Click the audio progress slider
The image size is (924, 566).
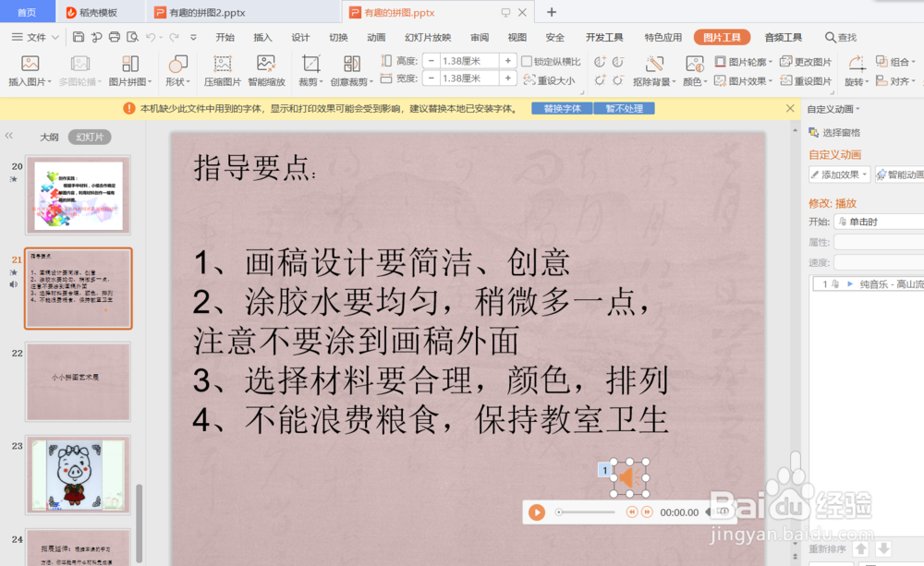[585, 511]
